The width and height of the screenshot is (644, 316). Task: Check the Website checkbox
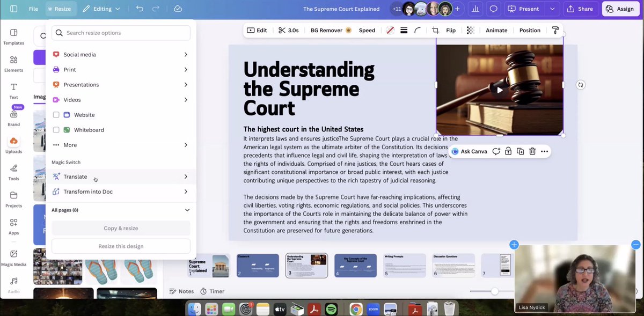pyautogui.click(x=56, y=115)
